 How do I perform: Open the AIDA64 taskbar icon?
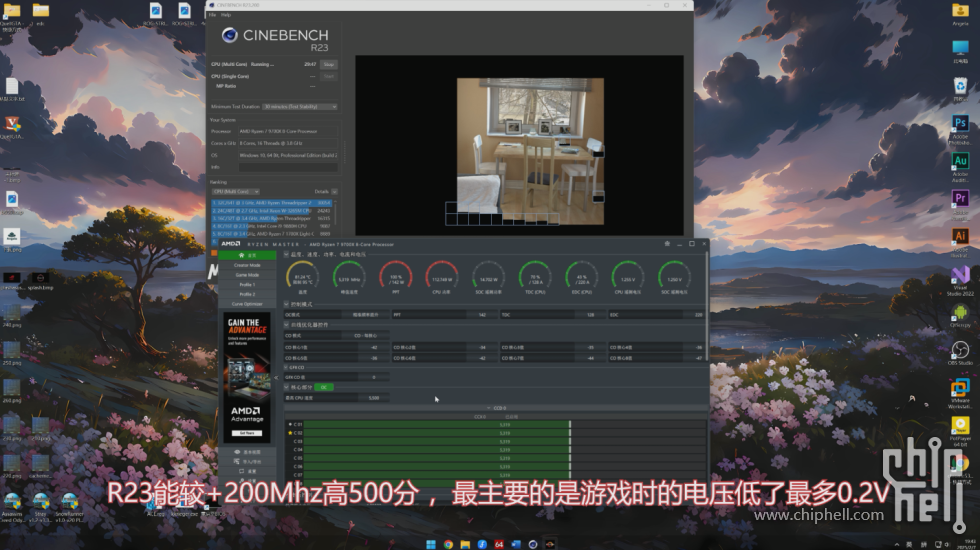[x=499, y=544]
